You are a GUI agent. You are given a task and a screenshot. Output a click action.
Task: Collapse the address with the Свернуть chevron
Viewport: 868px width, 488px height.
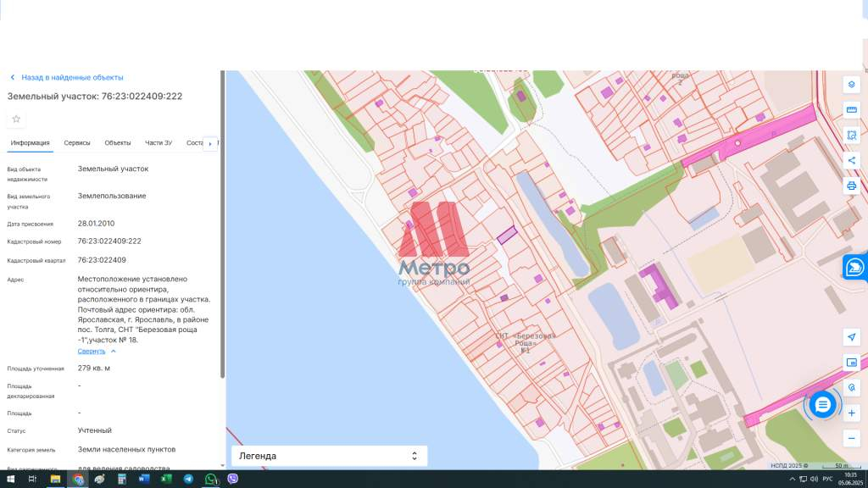coord(113,352)
